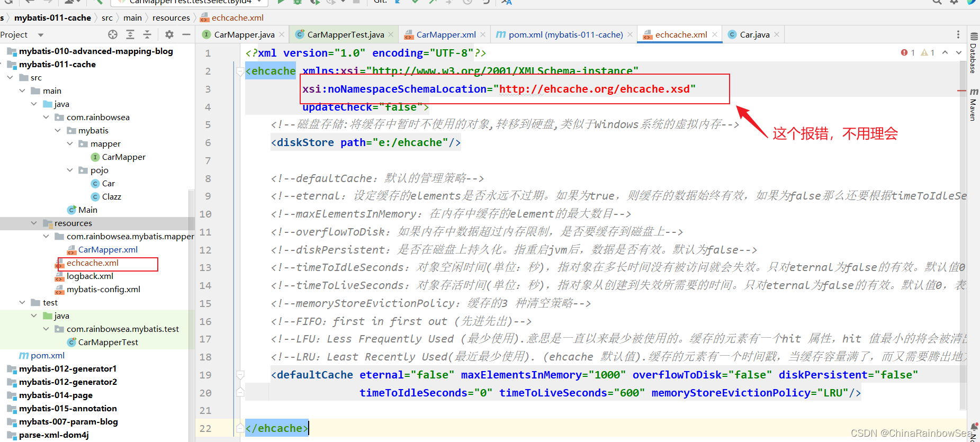Switch to the pom.xml (mybatis-011-cache) tab
The width and height of the screenshot is (980, 442).
click(564, 34)
